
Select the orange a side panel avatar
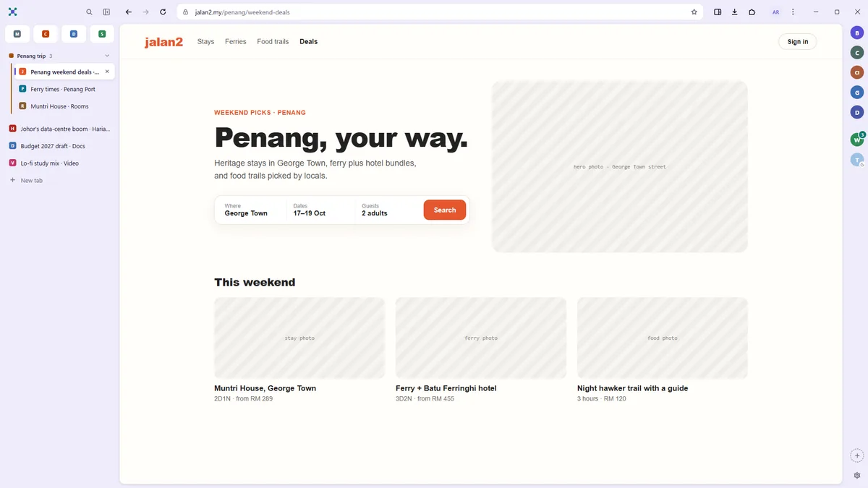click(857, 72)
